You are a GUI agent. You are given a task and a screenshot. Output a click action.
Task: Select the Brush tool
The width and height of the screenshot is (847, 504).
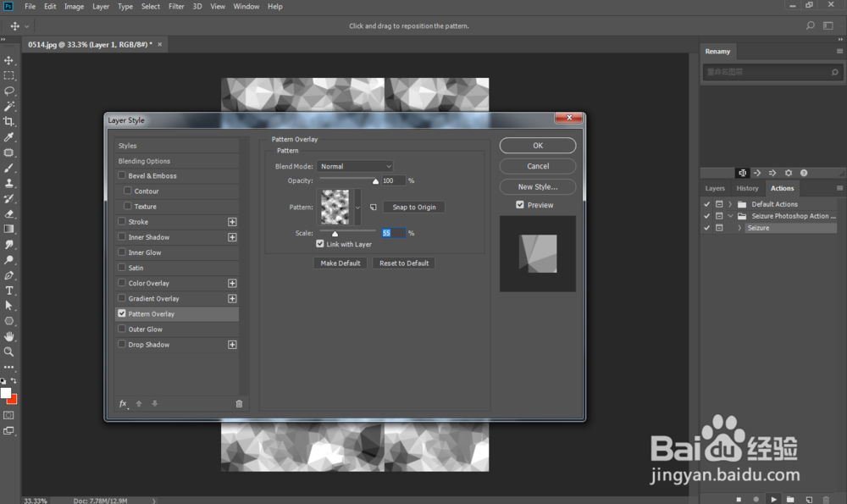click(x=8, y=168)
